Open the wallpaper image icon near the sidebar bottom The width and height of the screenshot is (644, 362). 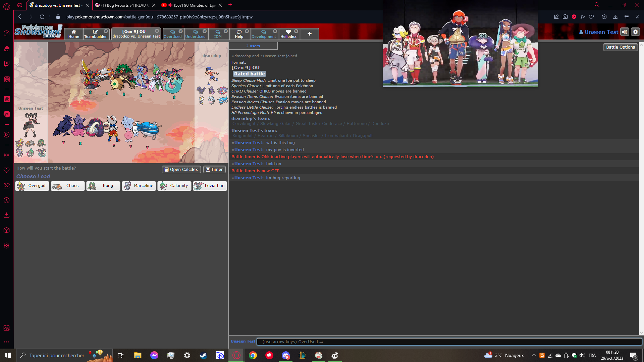(x=6, y=328)
